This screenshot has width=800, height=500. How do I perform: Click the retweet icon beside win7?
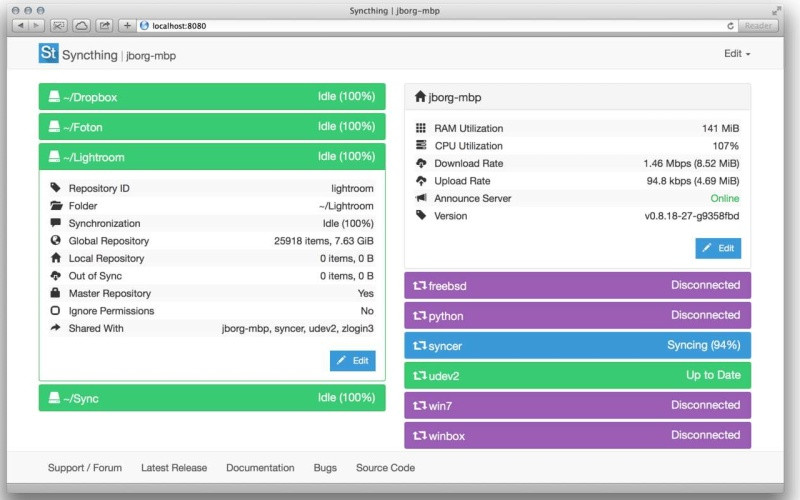pos(419,406)
